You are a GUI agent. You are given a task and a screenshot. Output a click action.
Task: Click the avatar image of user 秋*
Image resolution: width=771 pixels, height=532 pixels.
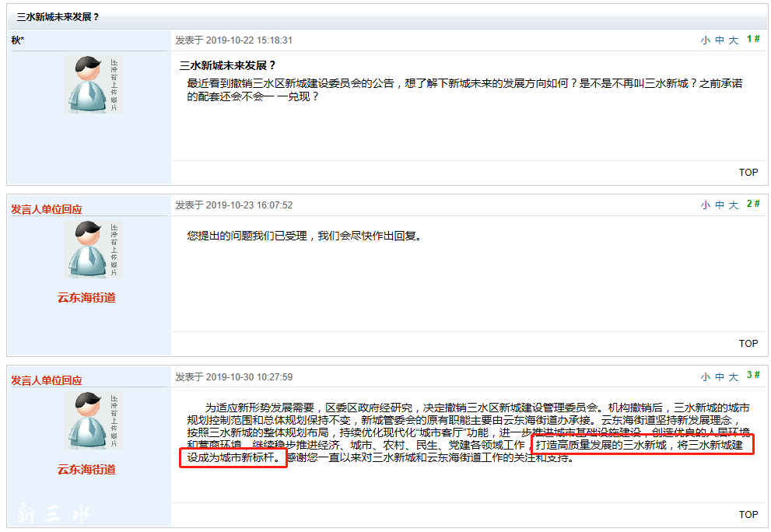pos(93,84)
